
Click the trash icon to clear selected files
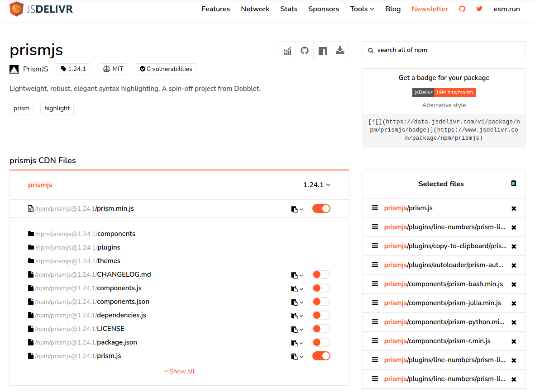point(514,184)
